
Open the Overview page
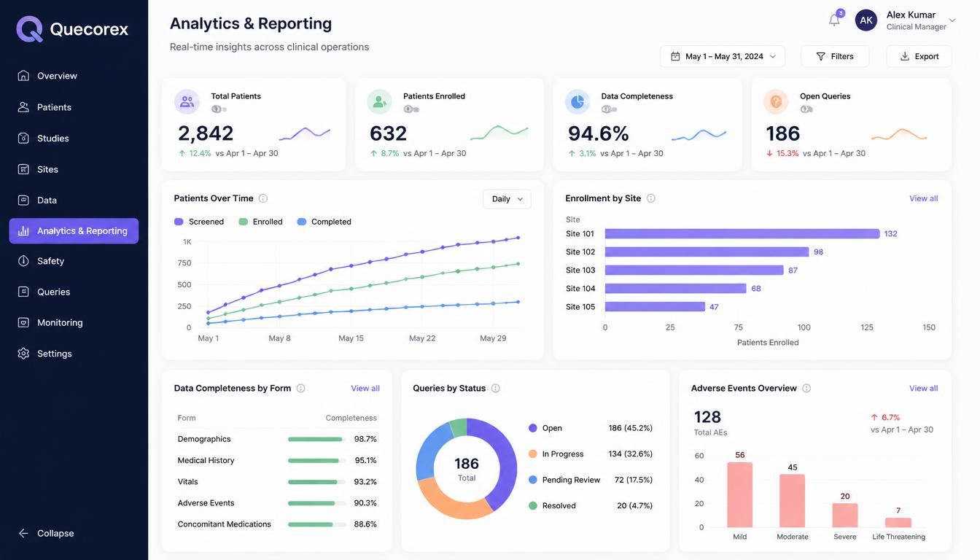74,76
